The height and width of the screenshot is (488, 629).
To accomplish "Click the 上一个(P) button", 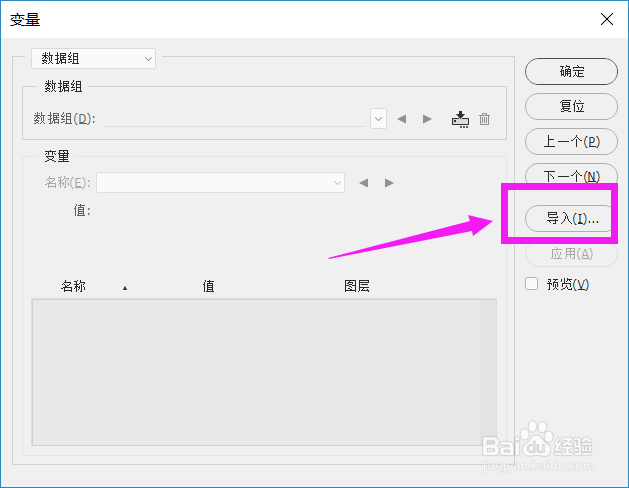I will [x=571, y=142].
